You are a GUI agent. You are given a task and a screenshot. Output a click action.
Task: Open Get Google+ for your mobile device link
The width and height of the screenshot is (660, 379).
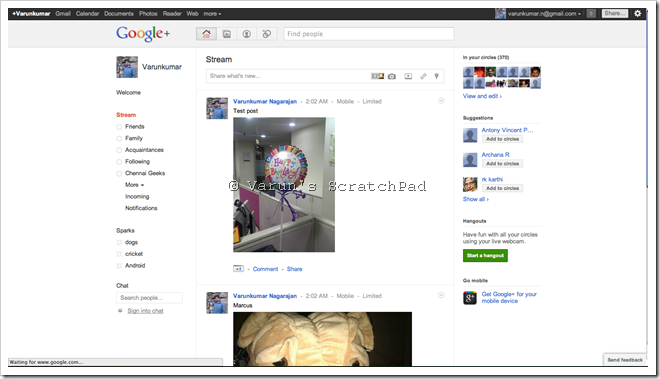[x=509, y=297]
